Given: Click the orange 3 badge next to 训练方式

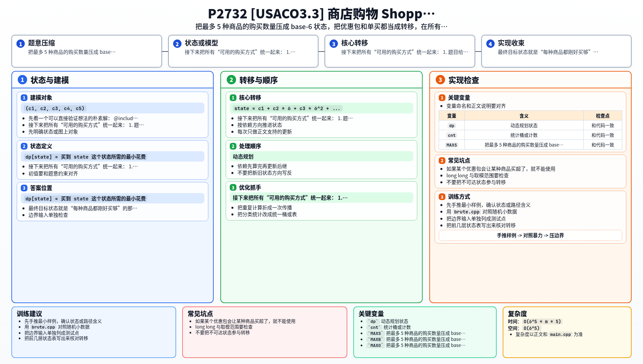Looking at the screenshot, I should (442, 197).
